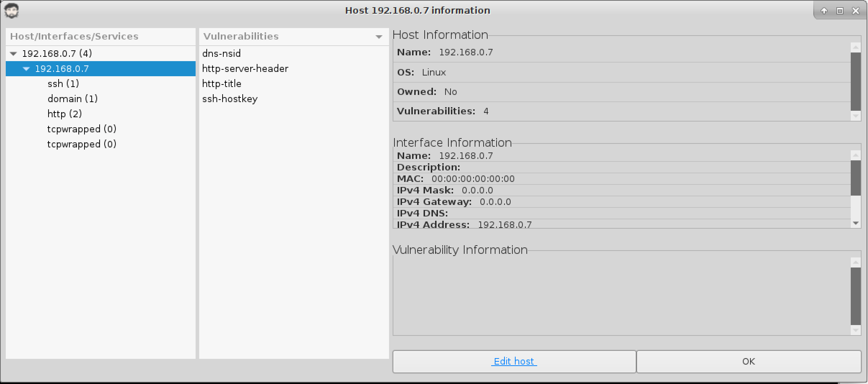Select the first tcpwrapped (0) service

(x=82, y=129)
